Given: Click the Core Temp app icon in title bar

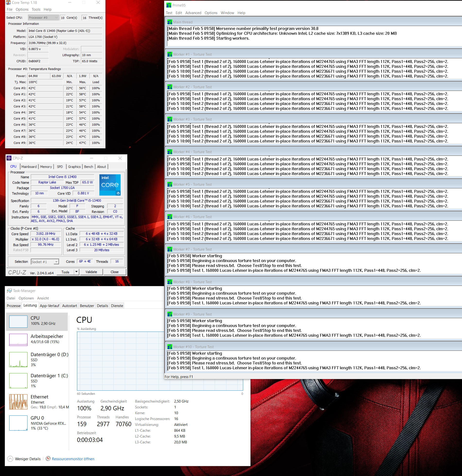Looking at the screenshot, I should 8,3.
